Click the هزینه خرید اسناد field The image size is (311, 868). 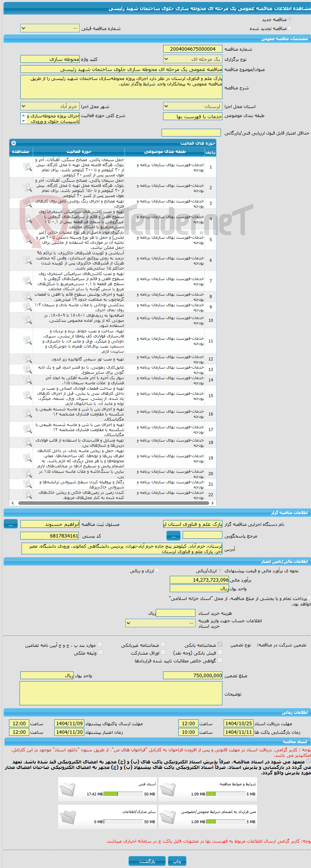[x=176, y=613]
